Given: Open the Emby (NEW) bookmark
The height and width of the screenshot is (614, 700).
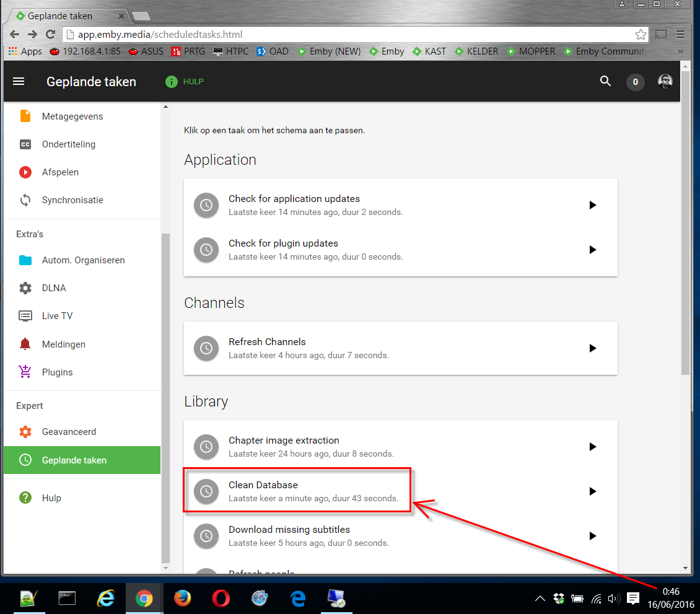Looking at the screenshot, I should 329,51.
